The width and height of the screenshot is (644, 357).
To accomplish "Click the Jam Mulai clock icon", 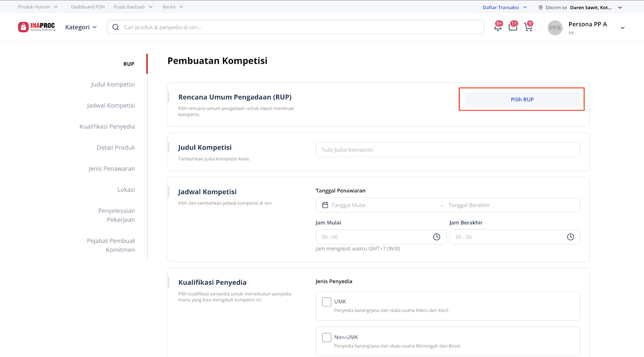I will (x=436, y=237).
